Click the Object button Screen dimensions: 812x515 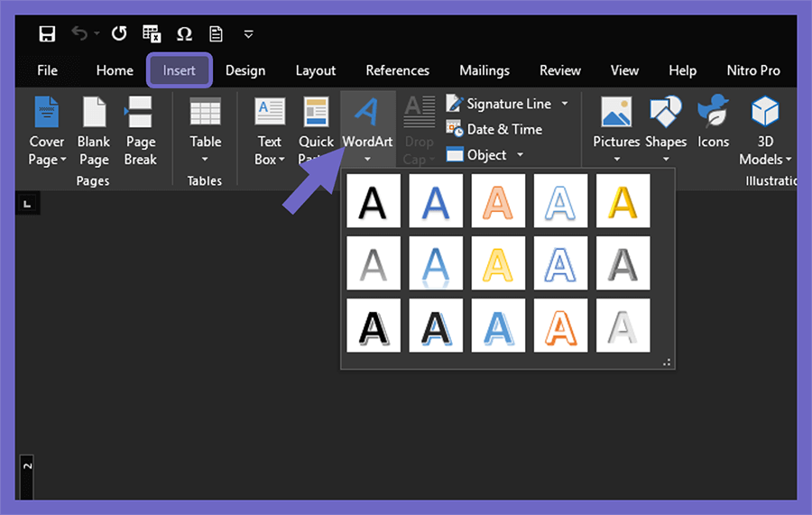click(x=476, y=154)
